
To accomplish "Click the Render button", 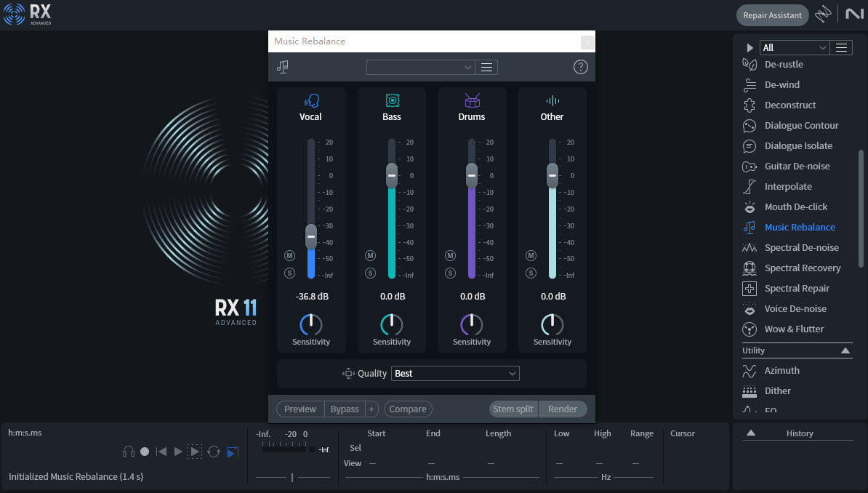I will 563,409.
